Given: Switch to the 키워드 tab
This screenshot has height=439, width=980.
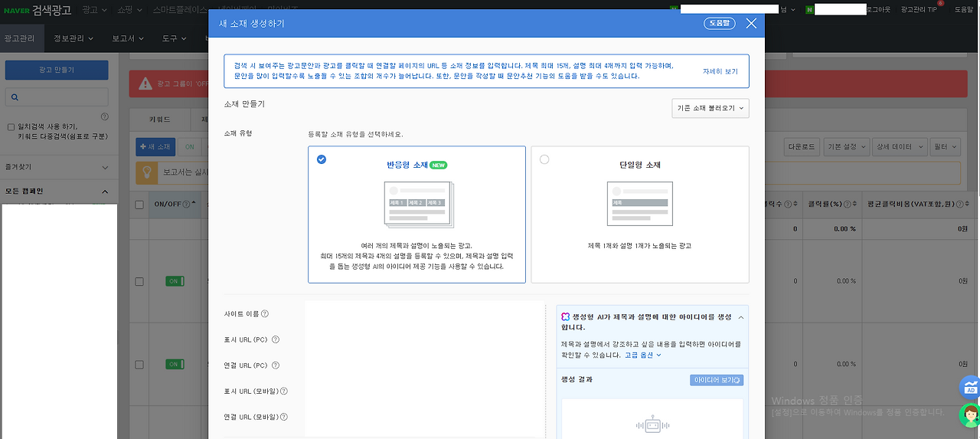Looking at the screenshot, I should (158, 120).
